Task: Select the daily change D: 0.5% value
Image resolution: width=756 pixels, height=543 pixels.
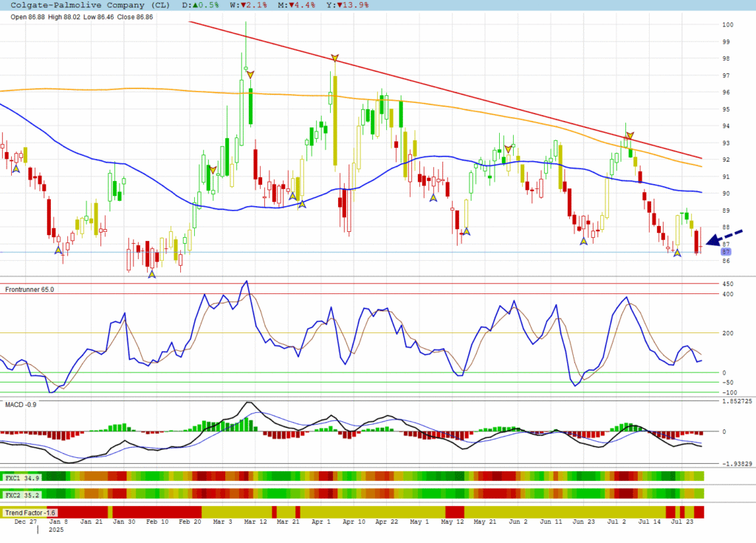Action: (x=201, y=5)
